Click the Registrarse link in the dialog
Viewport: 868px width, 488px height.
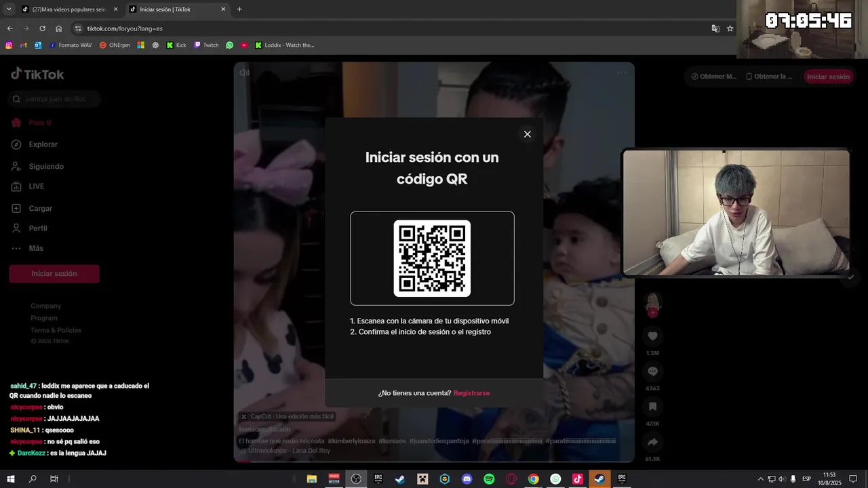click(x=471, y=393)
